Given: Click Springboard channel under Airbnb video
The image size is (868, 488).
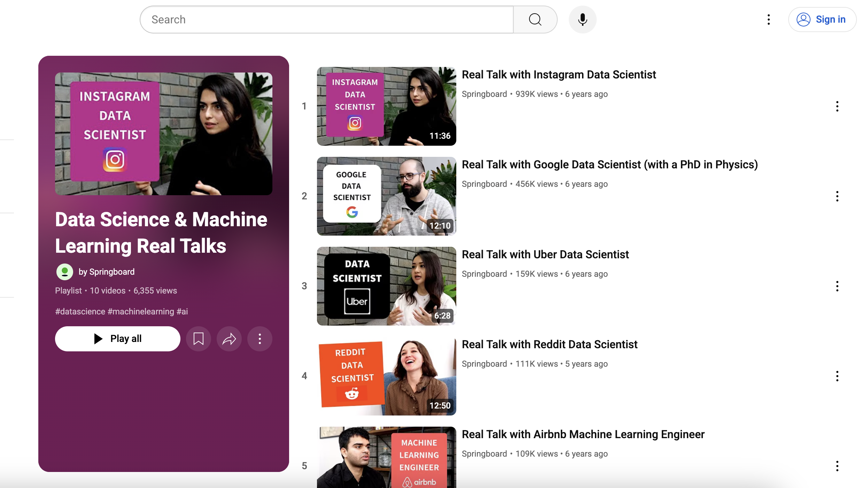Looking at the screenshot, I should click(484, 454).
